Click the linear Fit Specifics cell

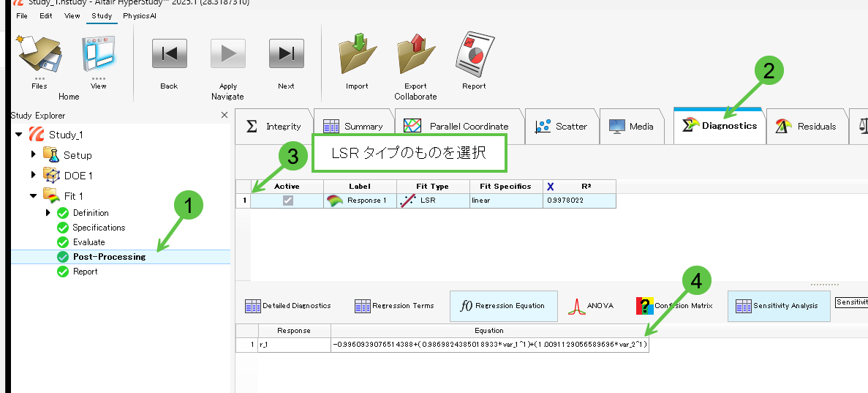506,201
